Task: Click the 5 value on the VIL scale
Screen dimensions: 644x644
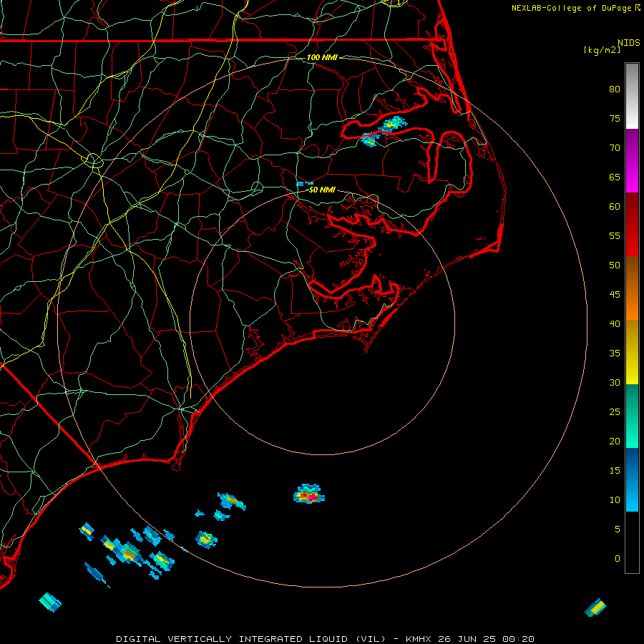Action: click(x=618, y=530)
